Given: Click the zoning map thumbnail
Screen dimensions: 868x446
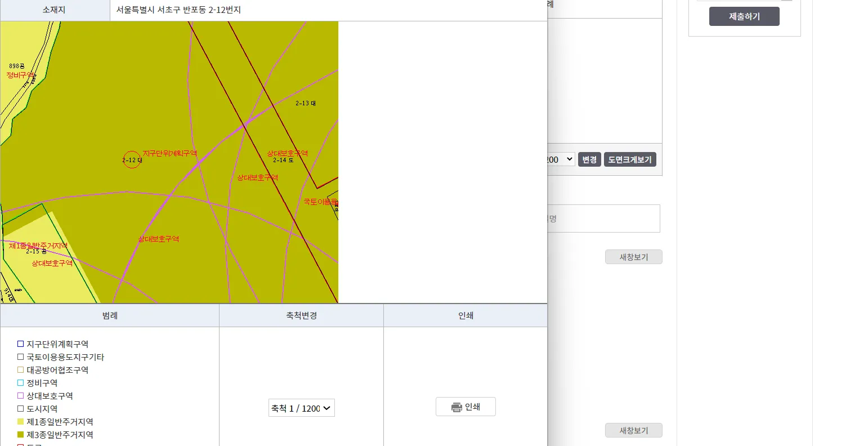Looking at the screenshot, I should click(169, 162).
